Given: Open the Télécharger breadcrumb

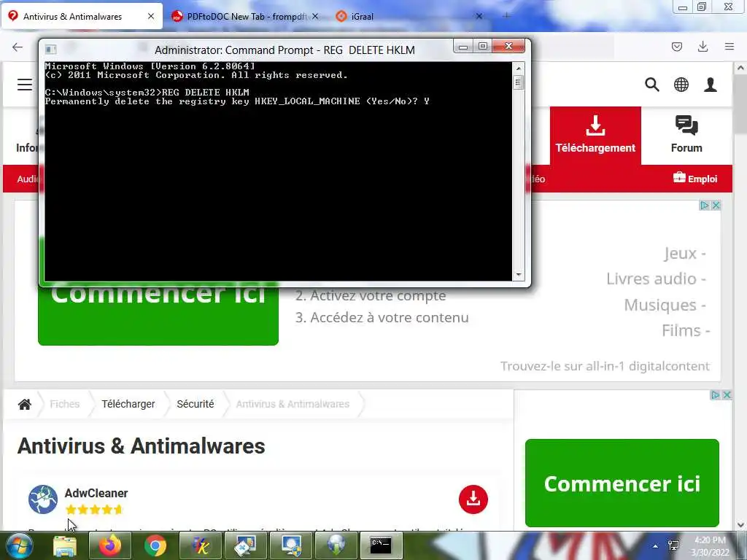Looking at the screenshot, I should 128,404.
